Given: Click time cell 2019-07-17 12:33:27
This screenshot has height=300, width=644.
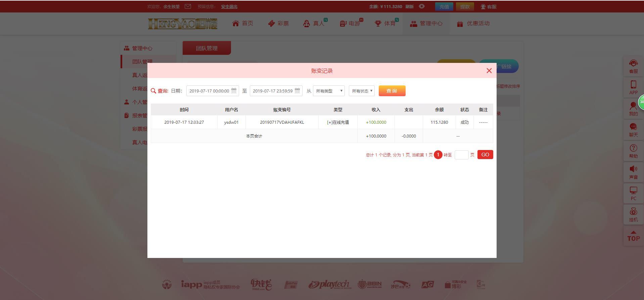Looking at the screenshot, I should tap(184, 122).
